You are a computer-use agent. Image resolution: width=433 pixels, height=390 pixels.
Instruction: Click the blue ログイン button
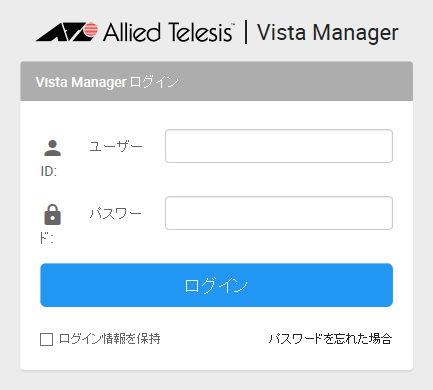click(x=216, y=285)
